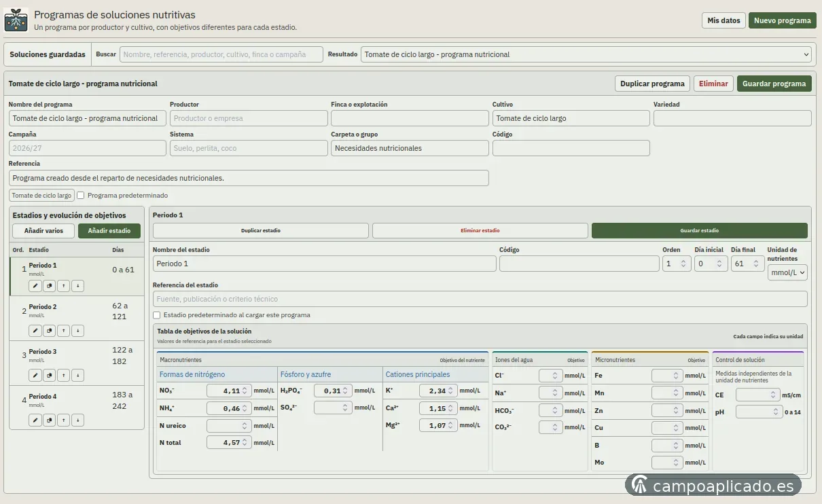Move Periodo 3 down with arrow icon
Image resolution: width=822 pixels, height=504 pixels.
tap(78, 376)
